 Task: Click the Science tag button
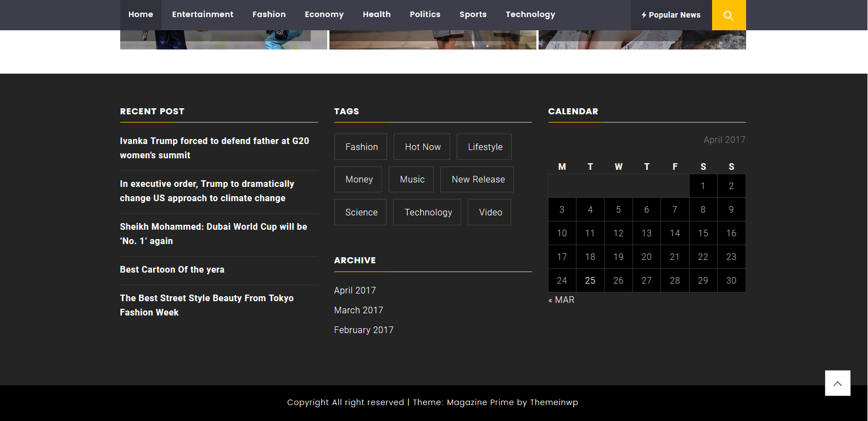[361, 212]
